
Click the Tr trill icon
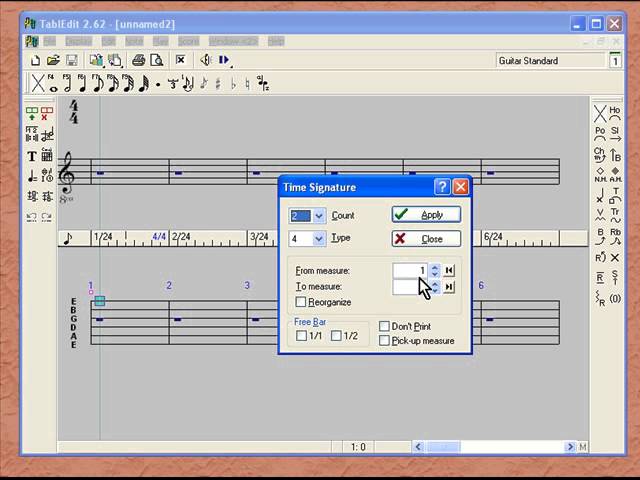point(615,215)
